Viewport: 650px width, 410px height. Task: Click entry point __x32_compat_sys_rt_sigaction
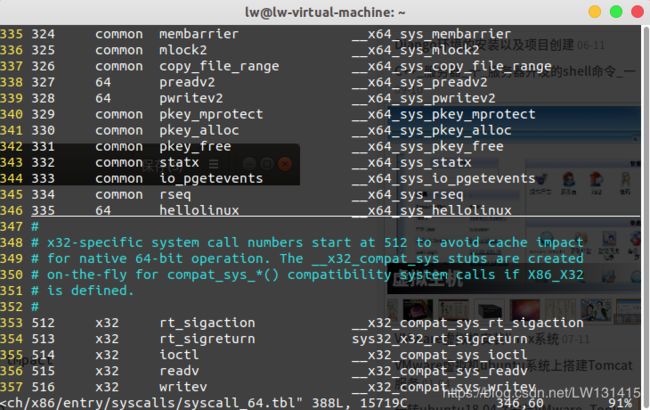pos(468,323)
